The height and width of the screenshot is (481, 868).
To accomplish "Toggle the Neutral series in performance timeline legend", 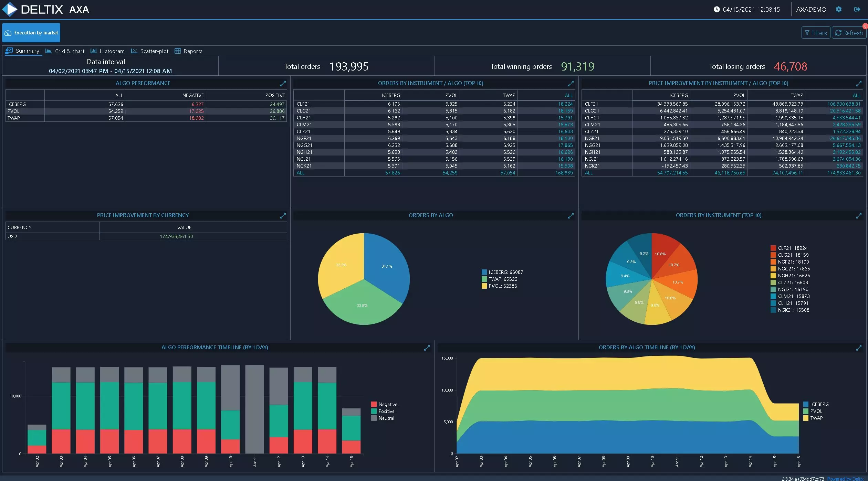I will click(x=383, y=418).
